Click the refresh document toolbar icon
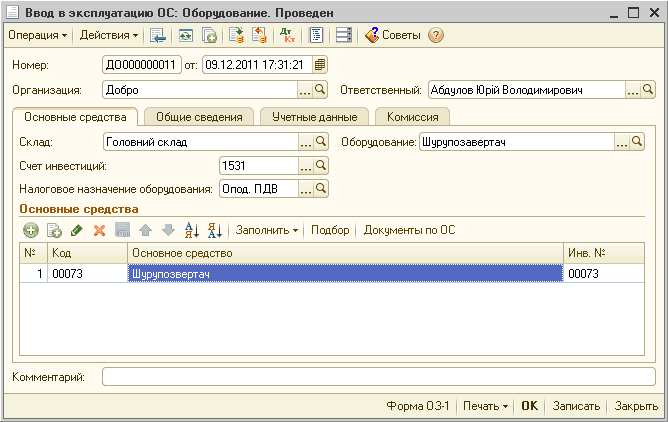The width and height of the screenshot is (668, 422). (186, 35)
